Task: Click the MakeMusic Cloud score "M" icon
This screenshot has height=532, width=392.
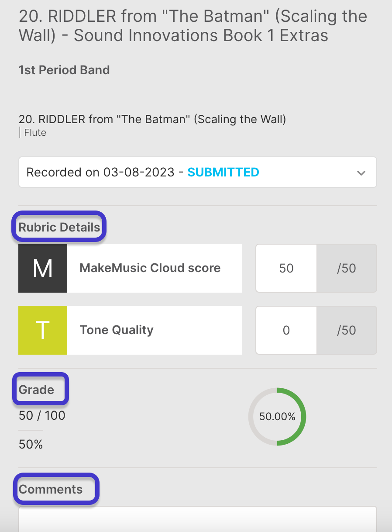Action: coord(42,268)
